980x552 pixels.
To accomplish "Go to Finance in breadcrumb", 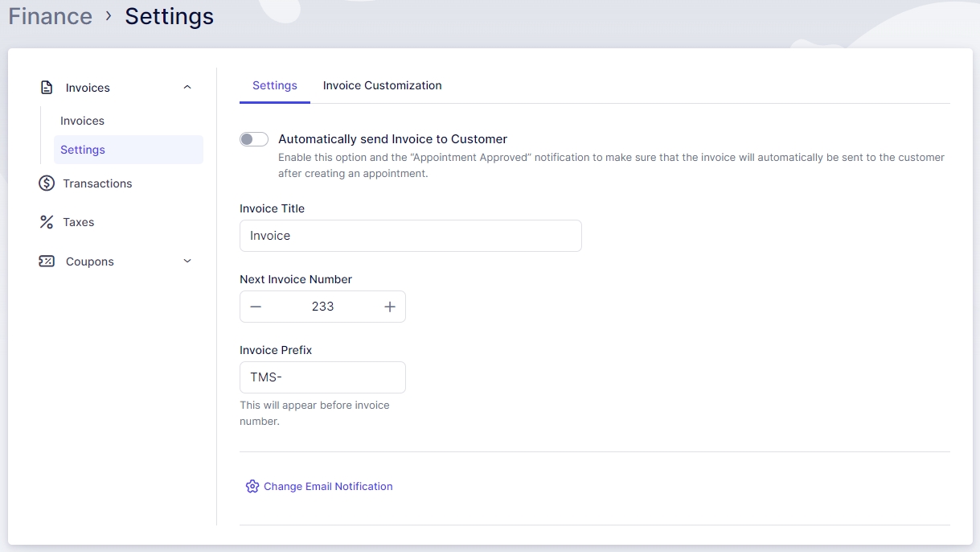I will click(x=50, y=16).
